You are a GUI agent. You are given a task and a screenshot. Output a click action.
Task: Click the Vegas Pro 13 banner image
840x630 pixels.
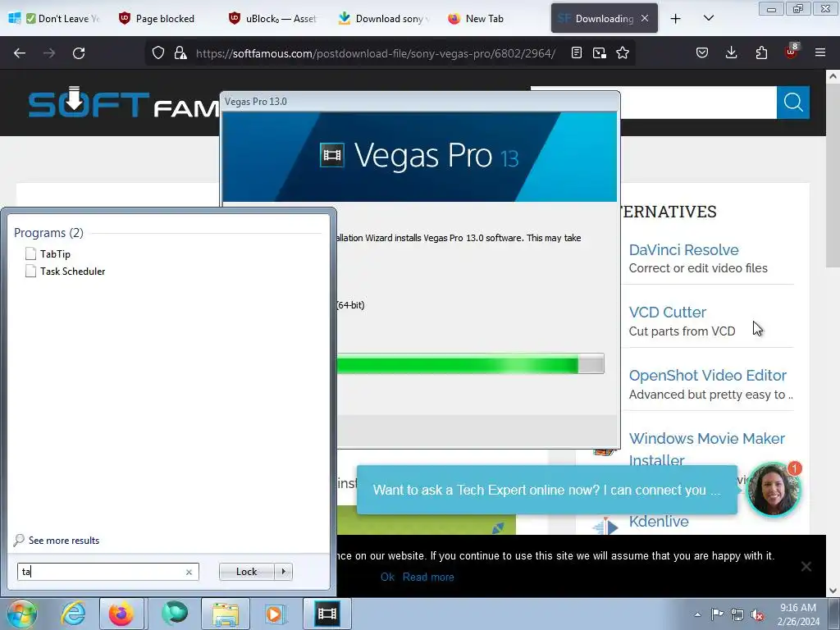pos(419,157)
